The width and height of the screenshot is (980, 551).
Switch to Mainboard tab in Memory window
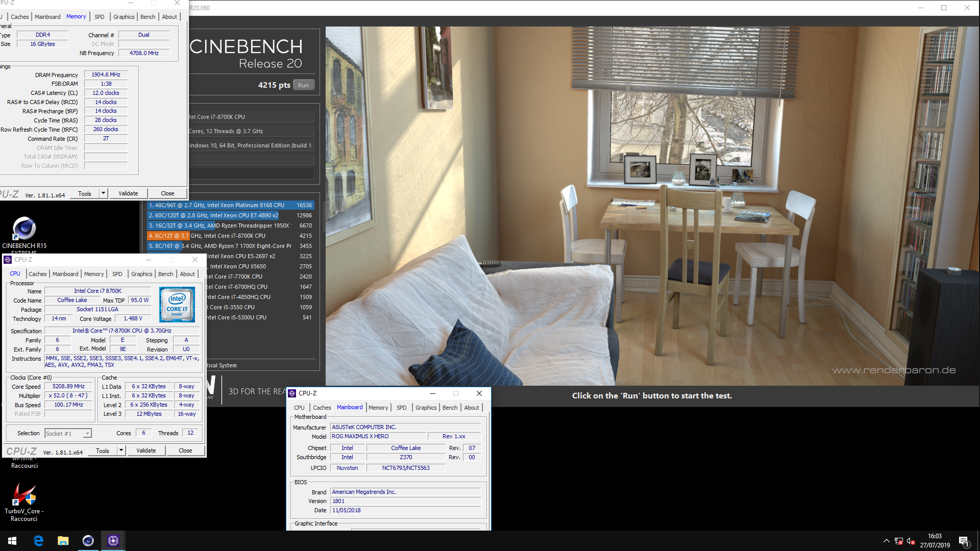tap(47, 17)
